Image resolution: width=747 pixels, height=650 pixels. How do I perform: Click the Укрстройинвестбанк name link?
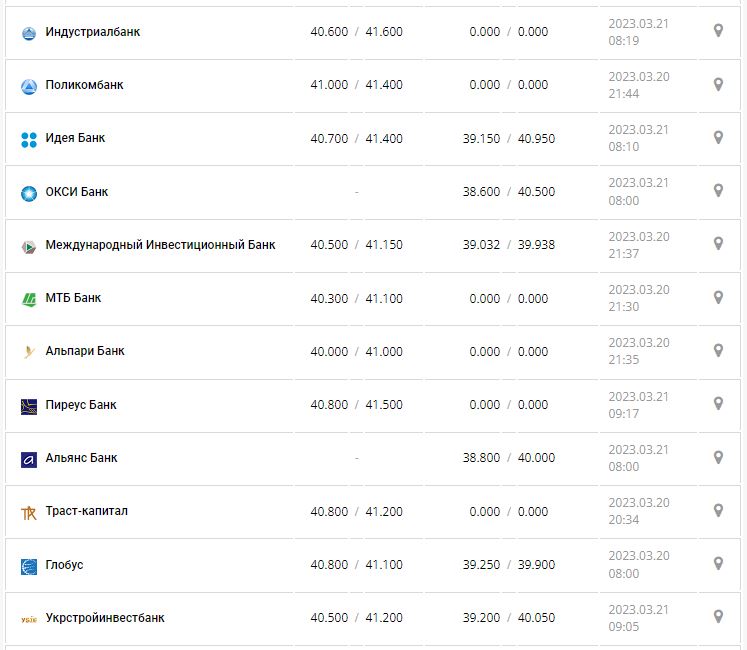[x=105, y=618]
